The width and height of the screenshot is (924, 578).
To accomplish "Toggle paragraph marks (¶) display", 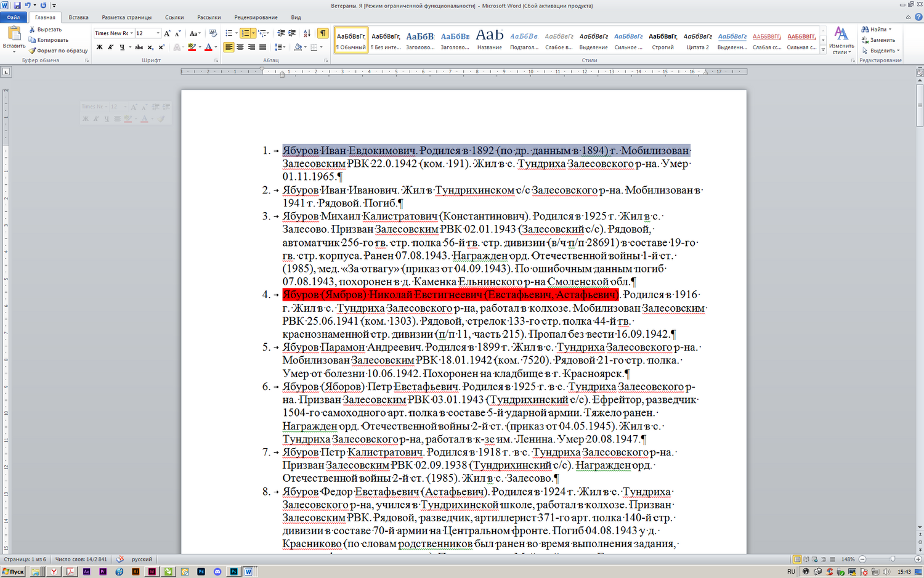I will coord(323,33).
